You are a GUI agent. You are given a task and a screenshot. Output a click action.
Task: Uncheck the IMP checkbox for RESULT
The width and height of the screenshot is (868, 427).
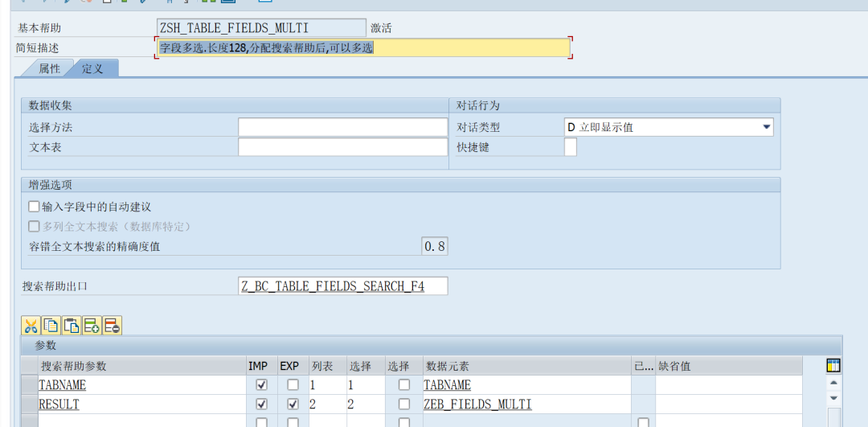click(262, 404)
